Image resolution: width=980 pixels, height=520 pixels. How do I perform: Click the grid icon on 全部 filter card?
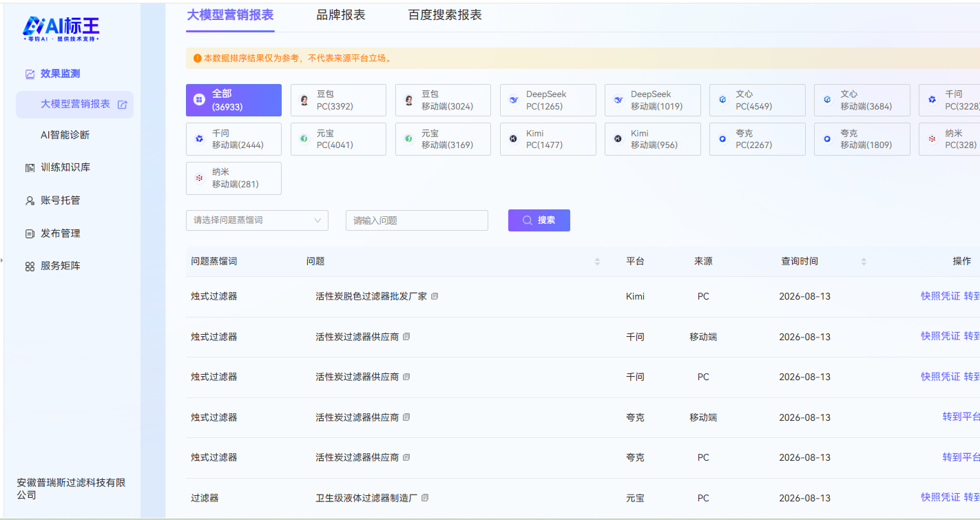click(x=199, y=100)
